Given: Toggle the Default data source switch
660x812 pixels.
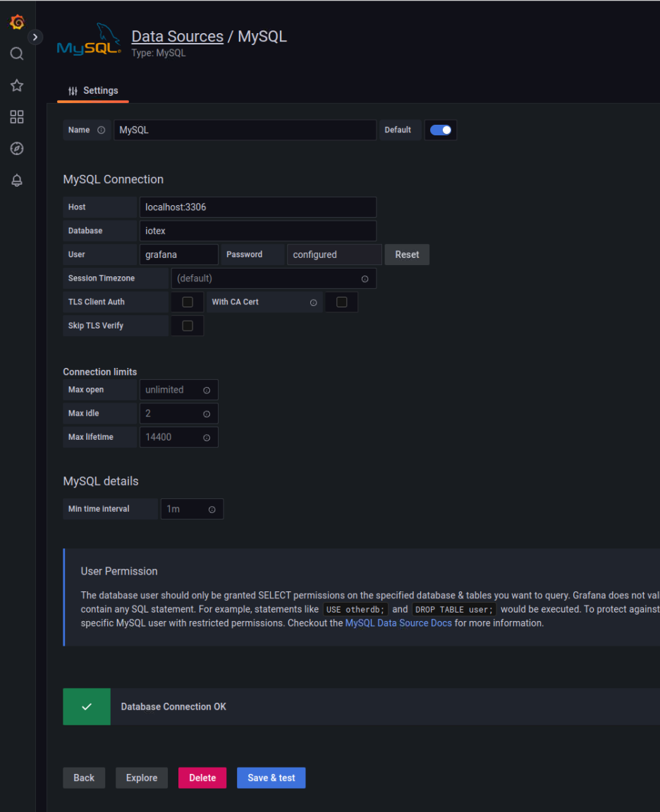Looking at the screenshot, I should [x=441, y=130].
